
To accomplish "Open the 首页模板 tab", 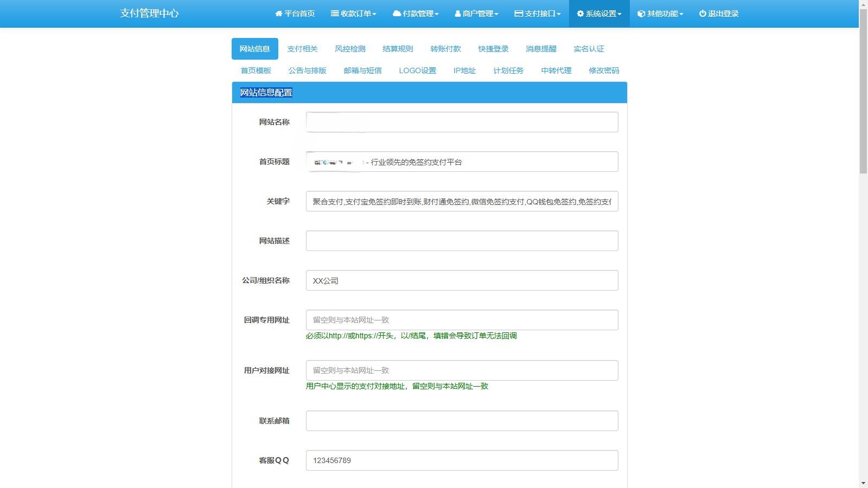I will 256,70.
